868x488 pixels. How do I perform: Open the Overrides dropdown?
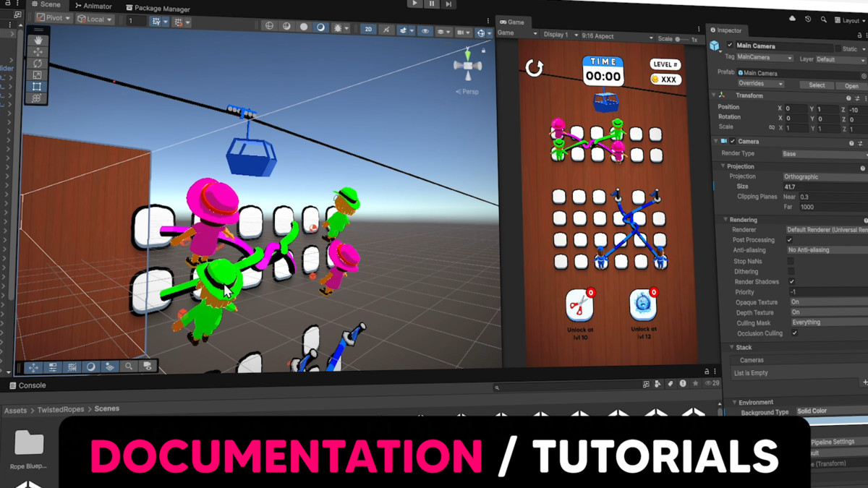click(761, 83)
